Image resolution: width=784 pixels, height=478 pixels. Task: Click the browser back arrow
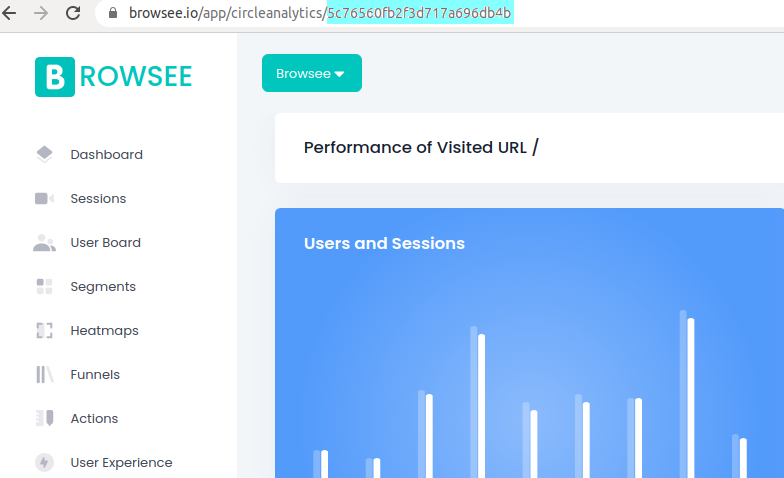tap(10, 13)
